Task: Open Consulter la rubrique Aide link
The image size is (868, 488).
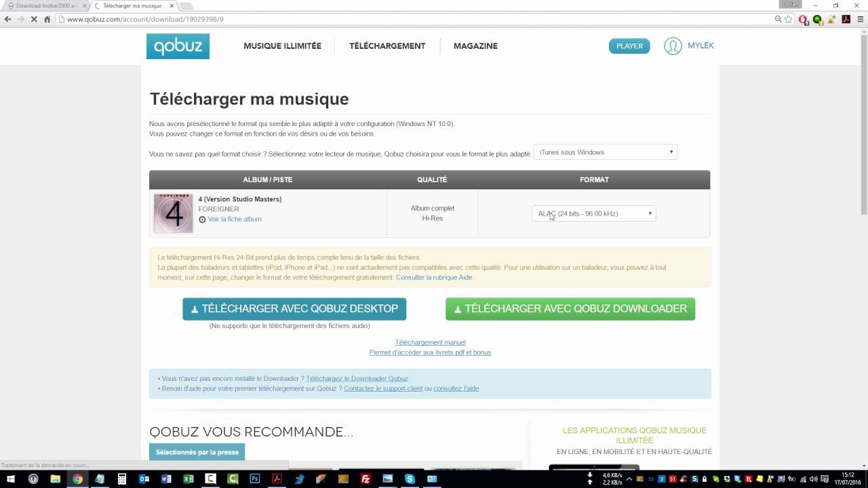Action: (x=434, y=277)
